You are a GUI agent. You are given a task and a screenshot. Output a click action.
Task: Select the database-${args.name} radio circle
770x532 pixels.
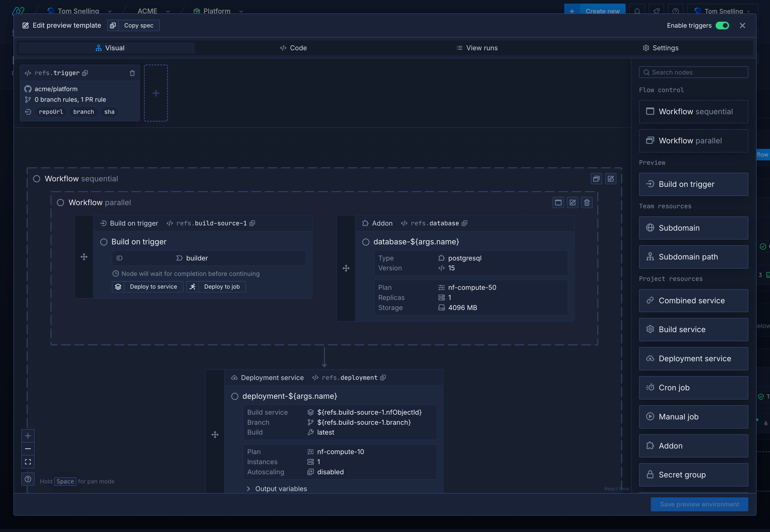(x=366, y=242)
